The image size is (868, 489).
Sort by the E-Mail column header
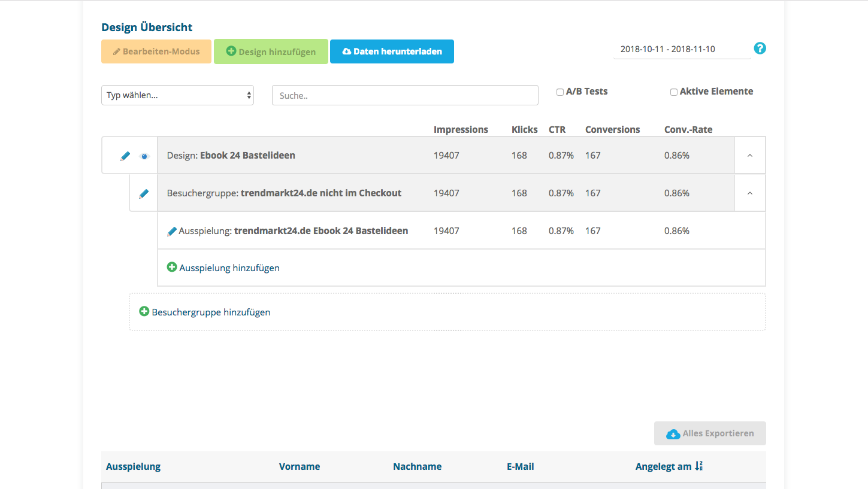point(521,466)
